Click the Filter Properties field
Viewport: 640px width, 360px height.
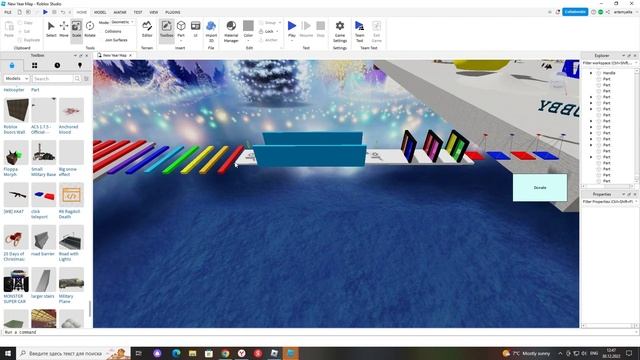pos(609,202)
